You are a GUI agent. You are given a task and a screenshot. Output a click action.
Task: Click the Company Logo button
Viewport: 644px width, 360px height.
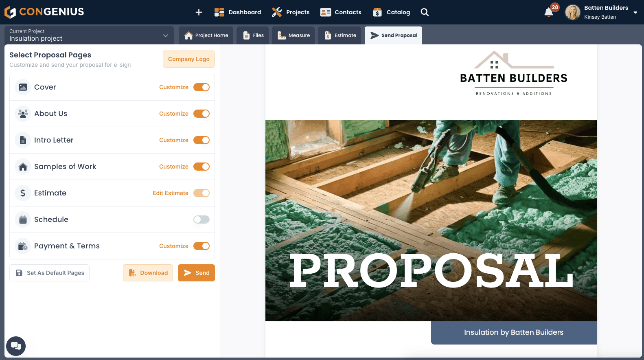pos(189,59)
